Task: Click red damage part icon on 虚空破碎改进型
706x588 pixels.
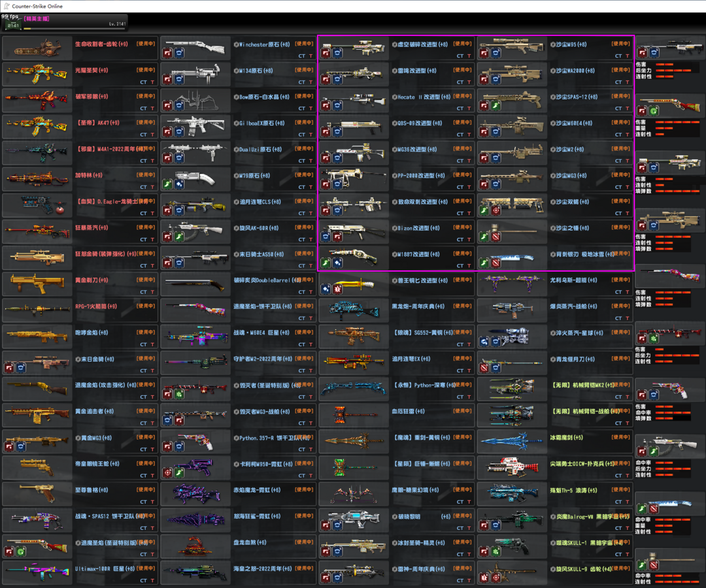Action: (326, 53)
